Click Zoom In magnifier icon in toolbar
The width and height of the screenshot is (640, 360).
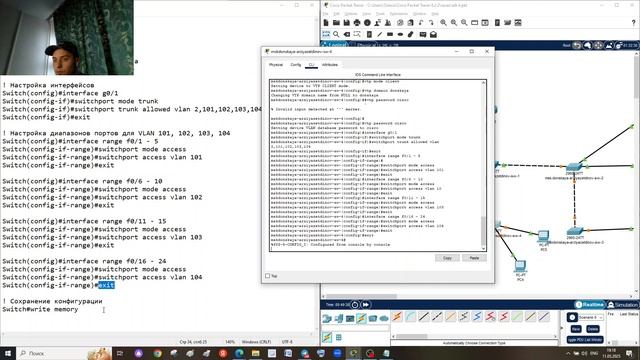(443, 23)
